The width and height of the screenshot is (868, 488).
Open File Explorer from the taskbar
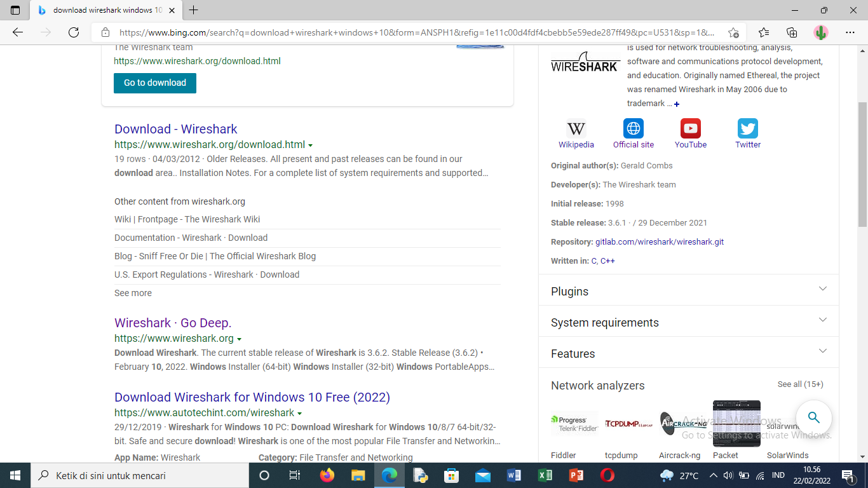358,475
